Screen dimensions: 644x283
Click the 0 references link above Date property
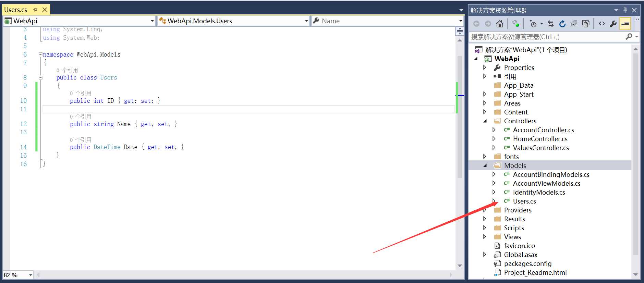[x=81, y=140]
